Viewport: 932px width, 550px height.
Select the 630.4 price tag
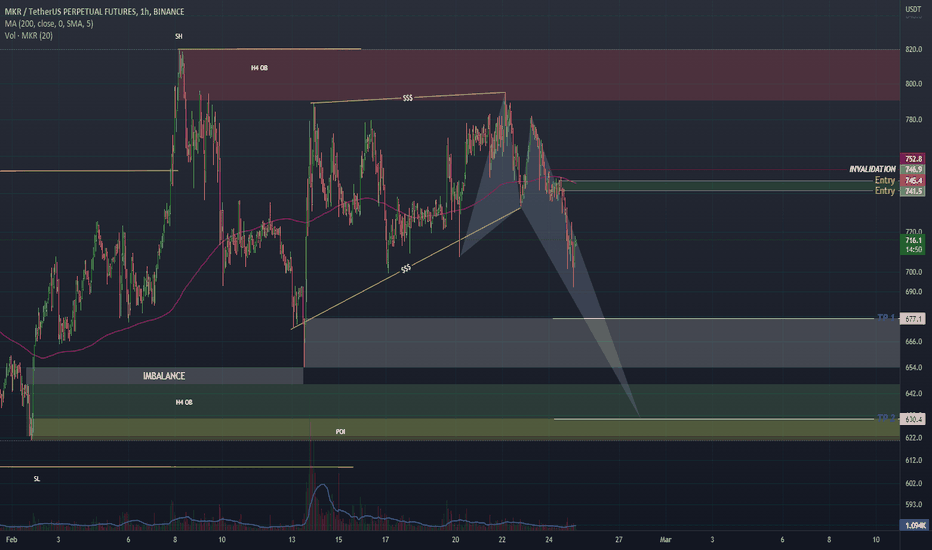913,419
